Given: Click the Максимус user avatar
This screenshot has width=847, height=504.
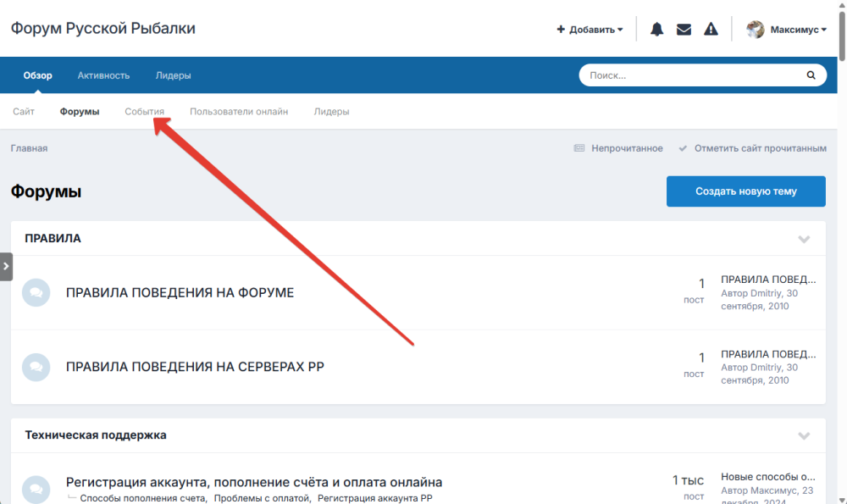Looking at the screenshot, I should click(x=756, y=30).
